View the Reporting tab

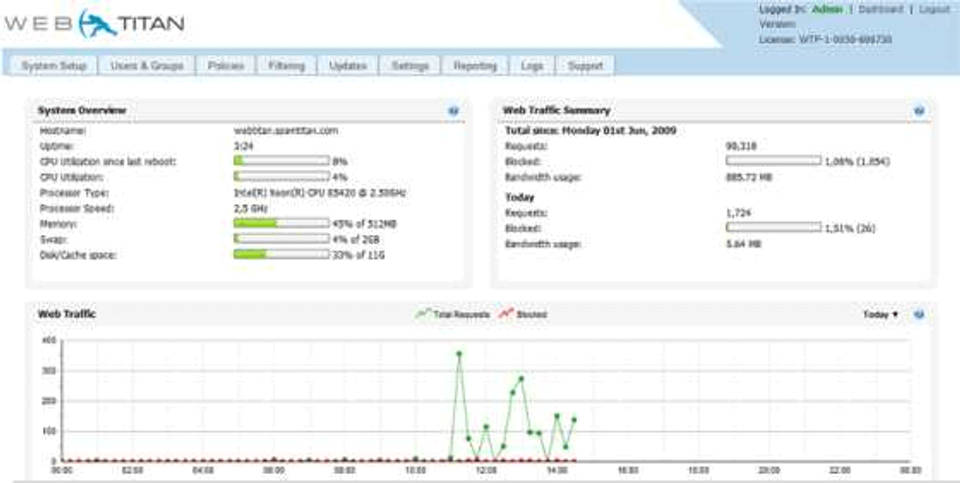pyautogui.click(x=475, y=66)
